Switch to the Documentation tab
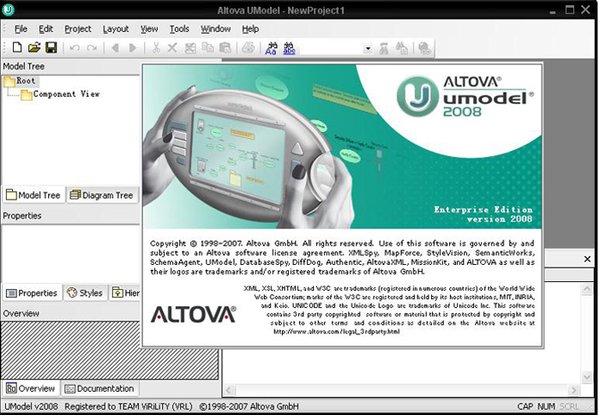 (x=100, y=388)
